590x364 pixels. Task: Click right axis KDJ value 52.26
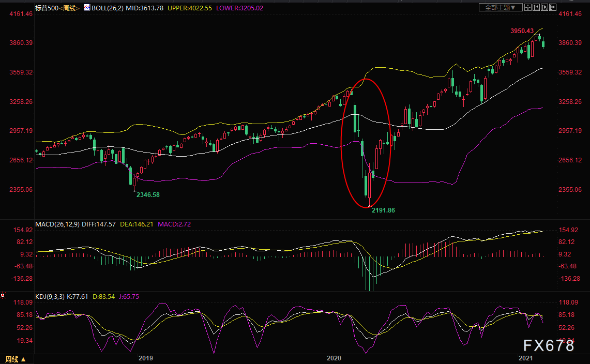point(566,328)
